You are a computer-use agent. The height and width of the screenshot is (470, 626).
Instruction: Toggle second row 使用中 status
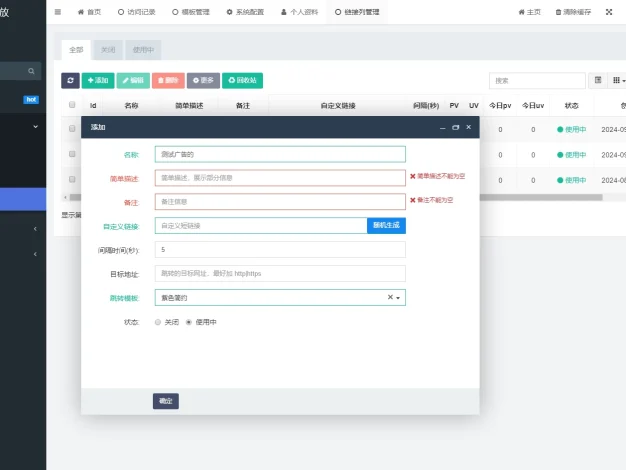[571, 155]
